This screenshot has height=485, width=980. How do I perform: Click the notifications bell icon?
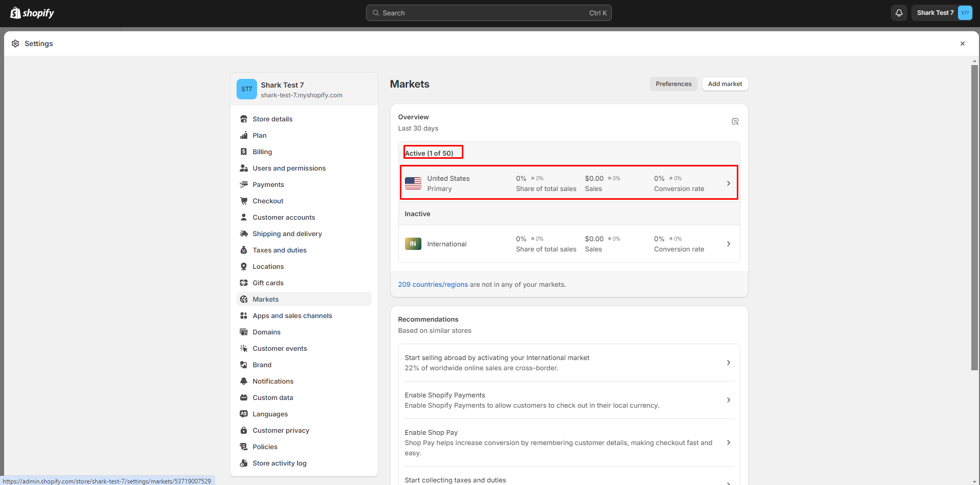point(899,13)
